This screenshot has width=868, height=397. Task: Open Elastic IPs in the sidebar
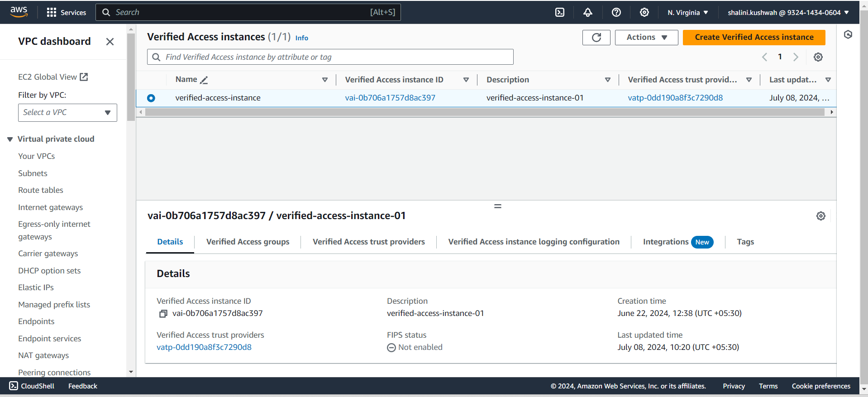36,287
